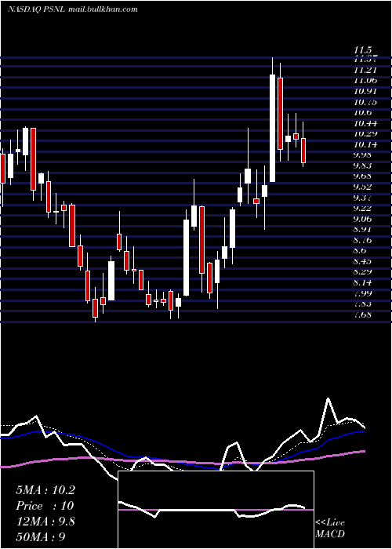Click the 8.91 price level label
Screen dimensions: 392x549
click(x=364, y=230)
